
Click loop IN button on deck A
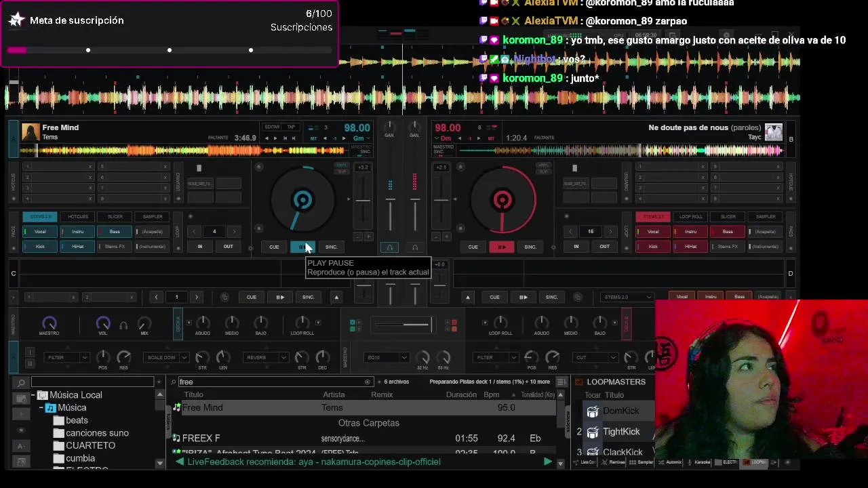point(199,247)
